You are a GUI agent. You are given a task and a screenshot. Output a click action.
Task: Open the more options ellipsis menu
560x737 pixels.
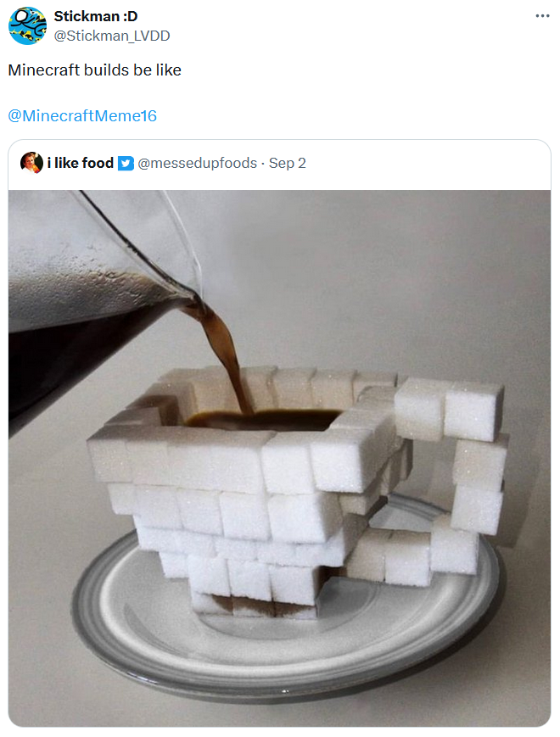point(543,16)
